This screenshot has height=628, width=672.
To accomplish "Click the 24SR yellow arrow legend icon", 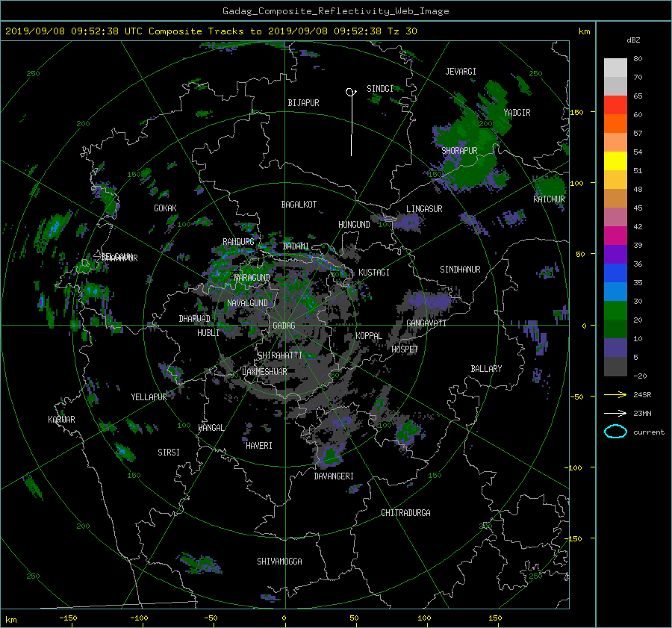I will pyautogui.click(x=615, y=394).
